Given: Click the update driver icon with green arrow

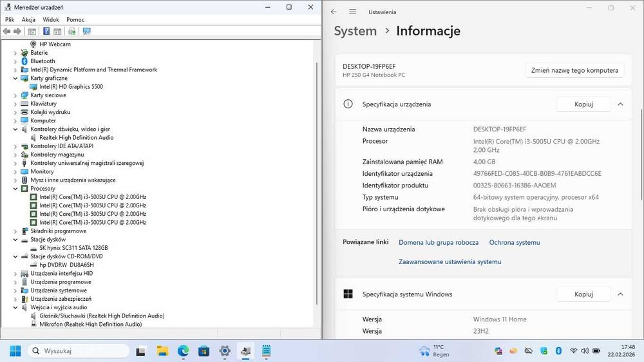Looking at the screenshot, I should (x=72, y=31).
